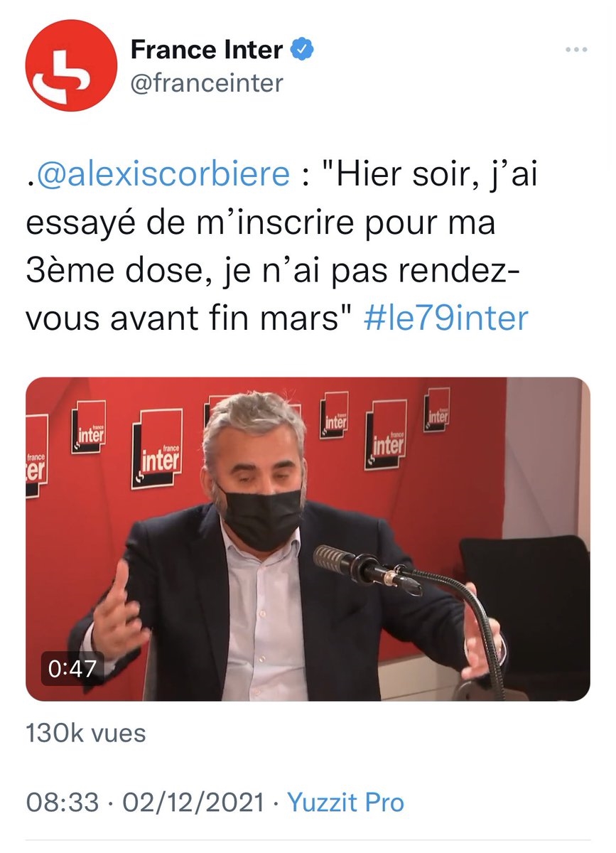Screen dimensions: 616x853
Task: Tap the 08:33 tweet timestamp
Action: 62,803
